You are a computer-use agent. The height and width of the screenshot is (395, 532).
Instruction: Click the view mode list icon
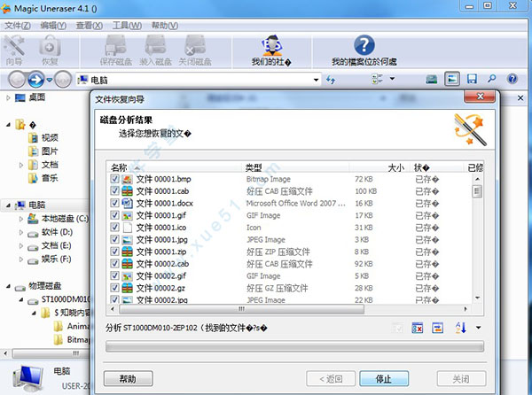pos(377,79)
